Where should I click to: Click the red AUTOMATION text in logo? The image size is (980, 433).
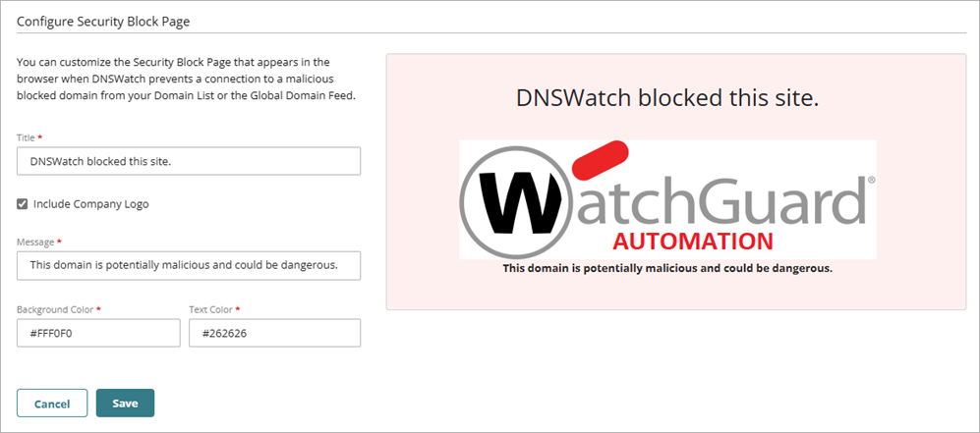coord(693,242)
